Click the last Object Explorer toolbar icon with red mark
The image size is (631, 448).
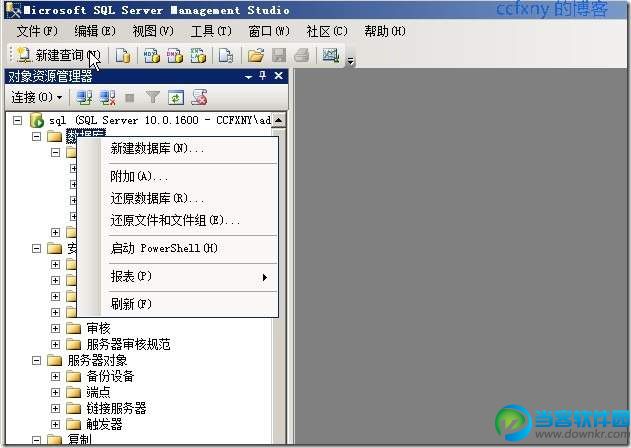click(199, 97)
